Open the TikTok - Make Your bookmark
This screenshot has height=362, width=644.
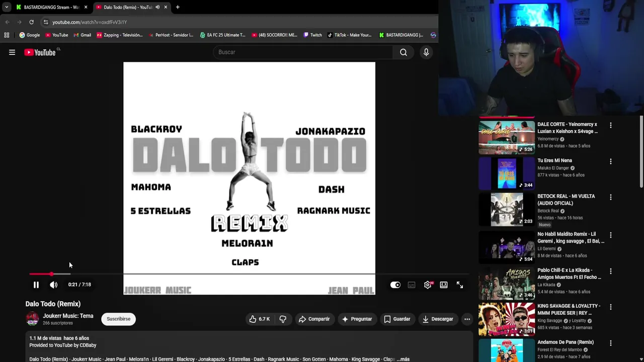349,35
